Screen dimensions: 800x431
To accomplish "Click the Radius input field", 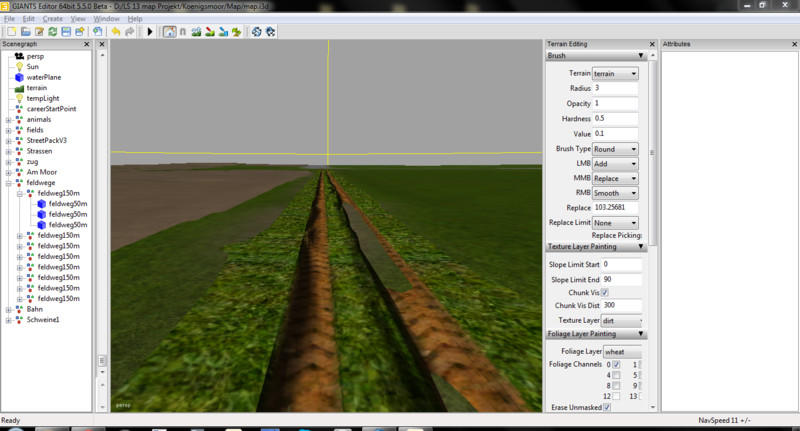I will click(614, 89).
